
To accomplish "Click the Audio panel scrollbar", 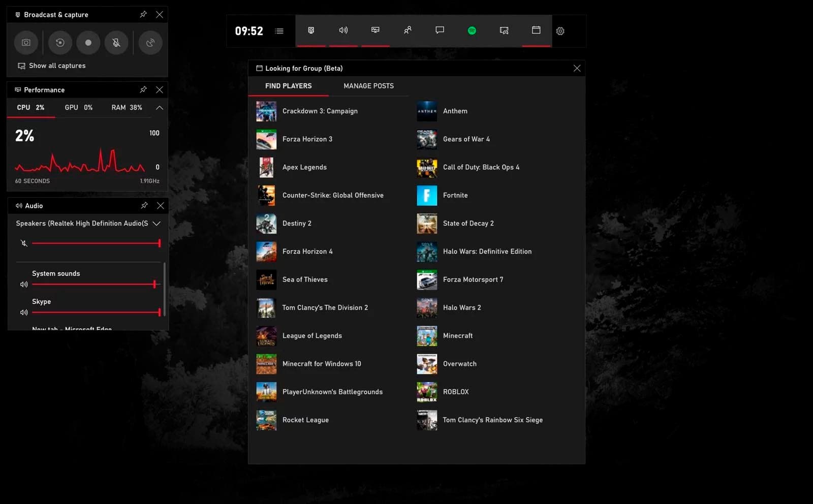I will click(x=164, y=289).
